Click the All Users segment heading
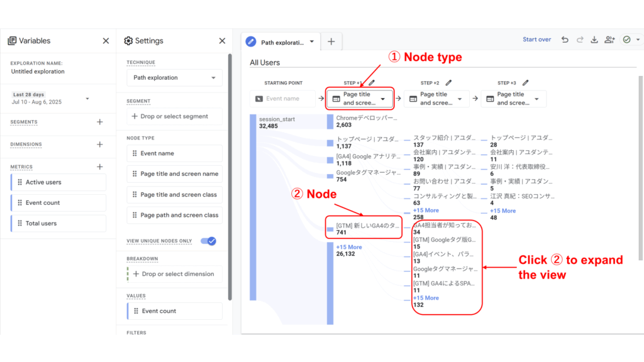Screen dimensions: 644x362 point(265,62)
